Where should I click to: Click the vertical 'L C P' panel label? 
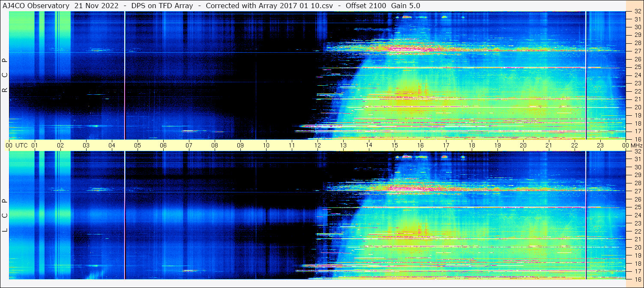[5, 216]
